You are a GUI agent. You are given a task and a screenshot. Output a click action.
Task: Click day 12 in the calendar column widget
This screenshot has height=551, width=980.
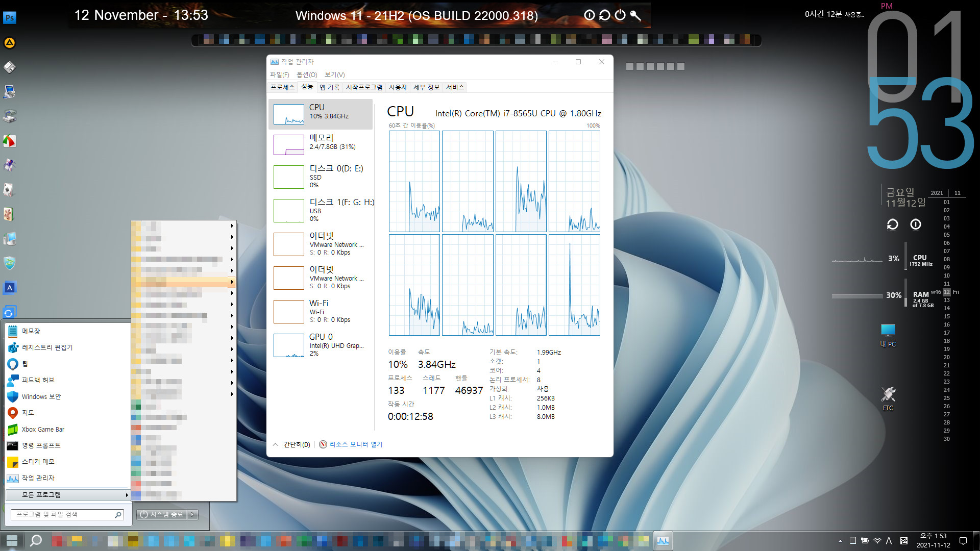[x=946, y=292]
